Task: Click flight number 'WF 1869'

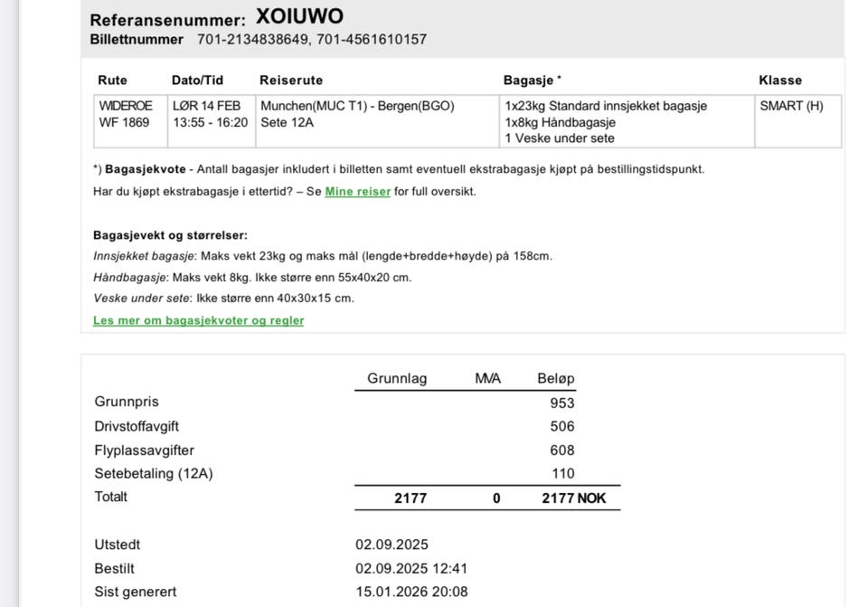Action: click(x=124, y=122)
